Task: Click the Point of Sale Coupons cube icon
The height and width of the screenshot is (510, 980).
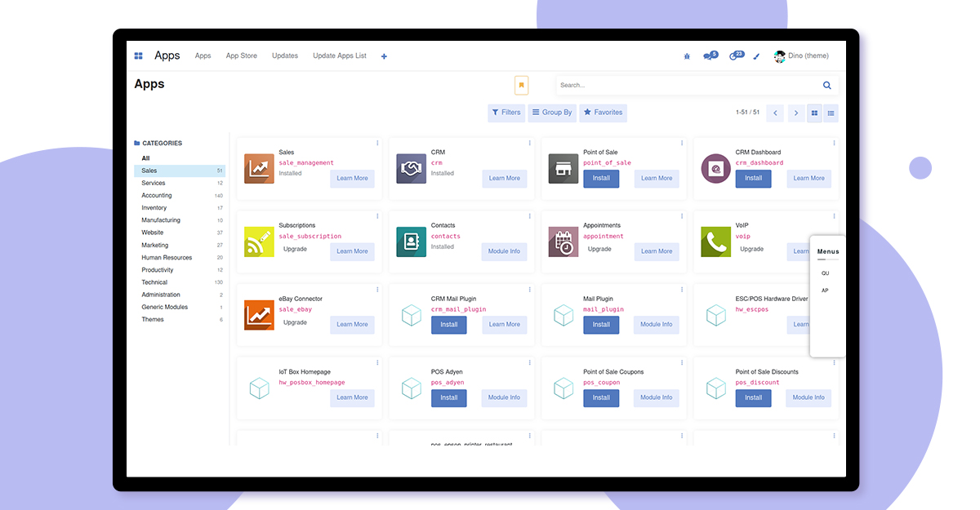Action: click(x=563, y=388)
